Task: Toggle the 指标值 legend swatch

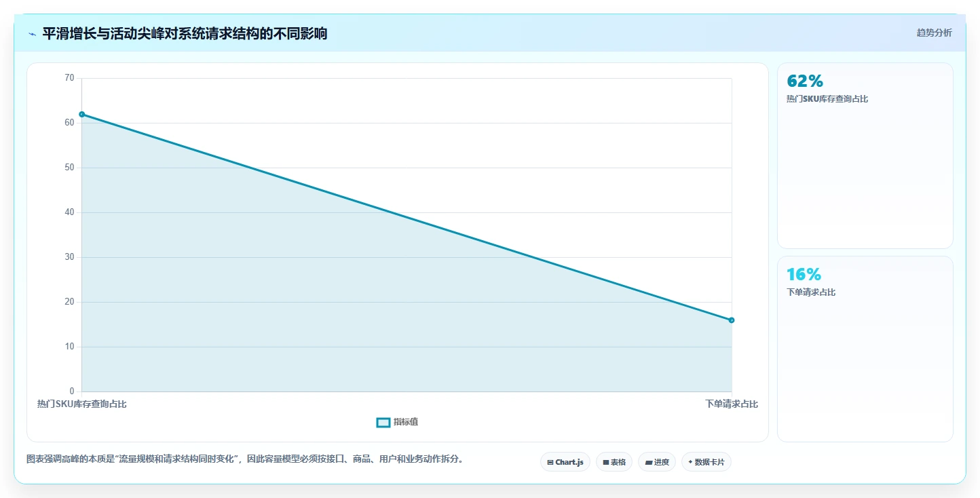Action: pyautogui.click(x=383, y=422)
